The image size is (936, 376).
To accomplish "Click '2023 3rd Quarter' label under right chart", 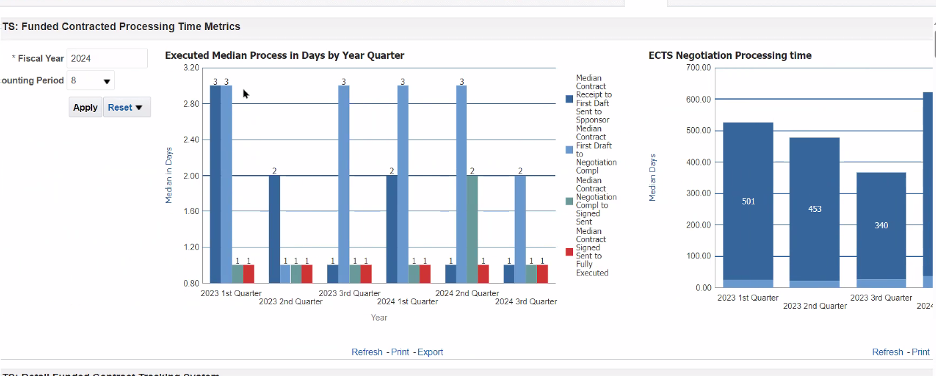I will coord(881,298).
